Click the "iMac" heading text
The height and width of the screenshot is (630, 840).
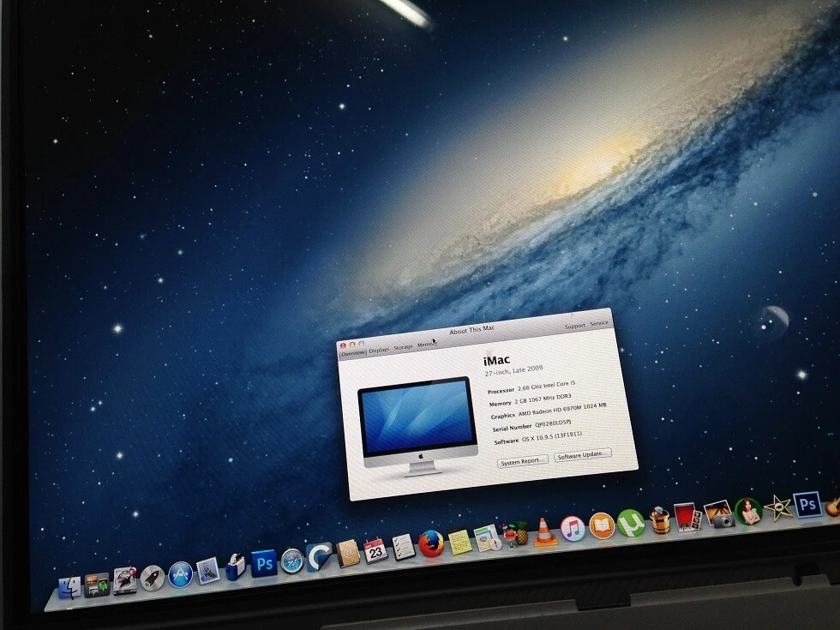(496, 360)
